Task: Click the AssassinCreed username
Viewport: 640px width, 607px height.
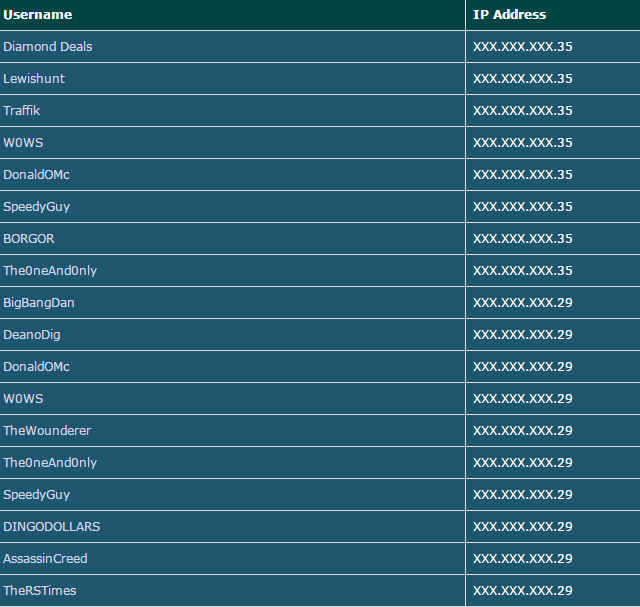Action: pos(45,558)
